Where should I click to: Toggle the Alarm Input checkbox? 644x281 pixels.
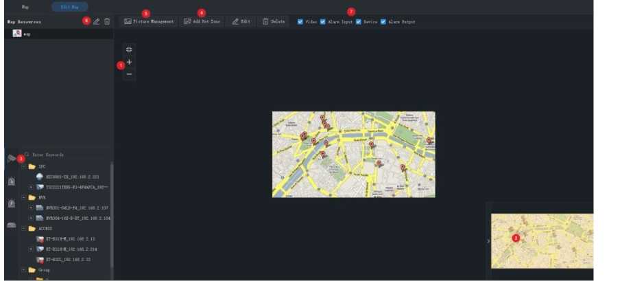tap(323, 21)
